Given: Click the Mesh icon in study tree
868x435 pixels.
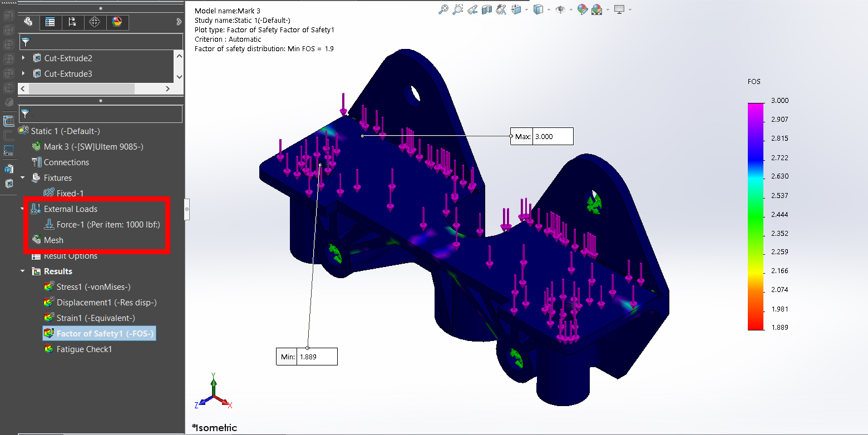Looking at the screenshot, I should click(37, 240).
